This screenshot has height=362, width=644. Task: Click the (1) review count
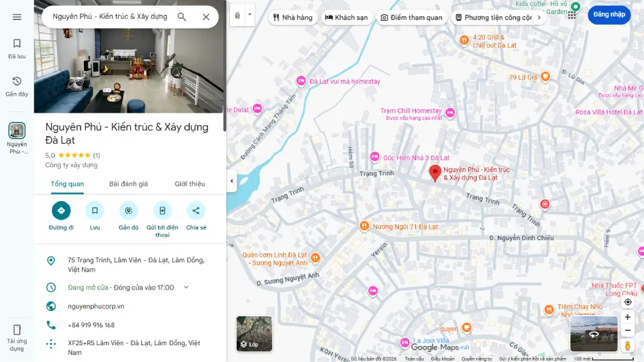point(96,155)
